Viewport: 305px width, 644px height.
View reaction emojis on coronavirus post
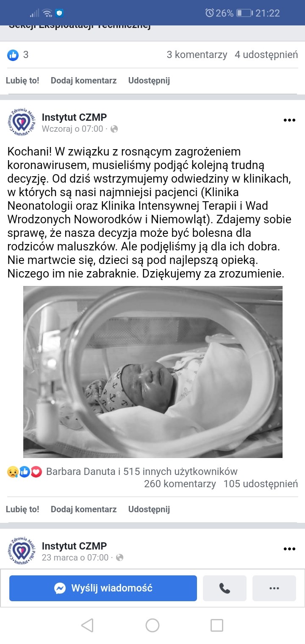pyautogui.click(x=25, y=472)
